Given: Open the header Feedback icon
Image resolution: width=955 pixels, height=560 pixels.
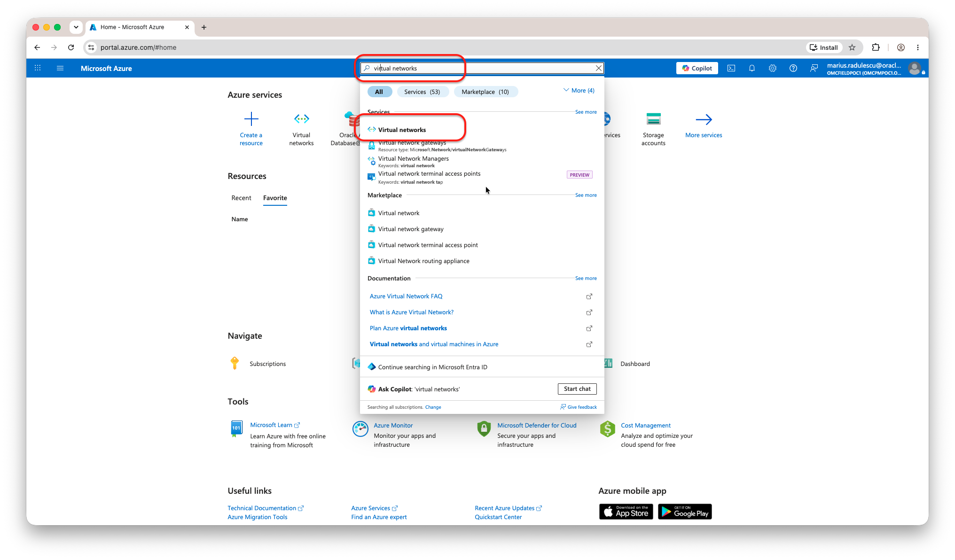Looking at the screenshot, I should click(x=814, y=68).
